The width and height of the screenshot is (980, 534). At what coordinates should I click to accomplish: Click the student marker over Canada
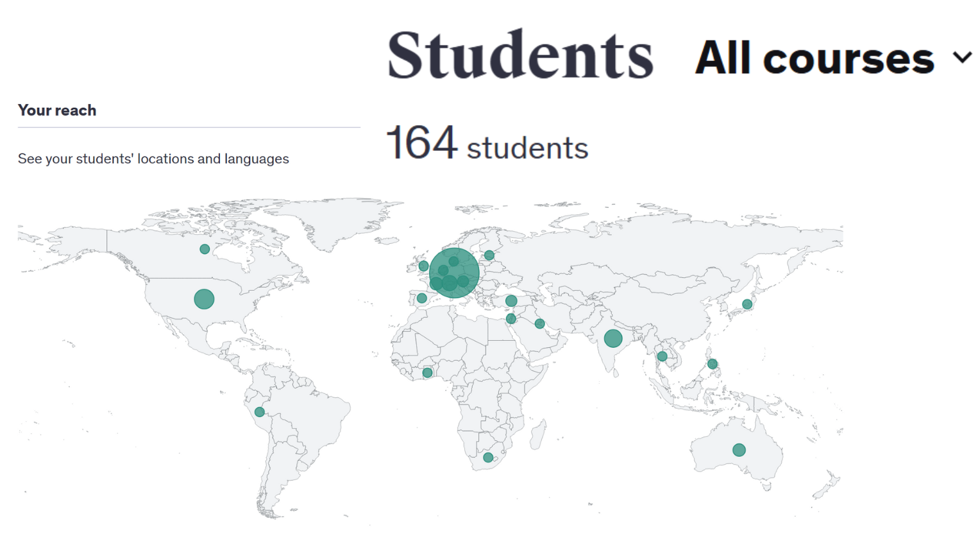(x=205, y=249)
